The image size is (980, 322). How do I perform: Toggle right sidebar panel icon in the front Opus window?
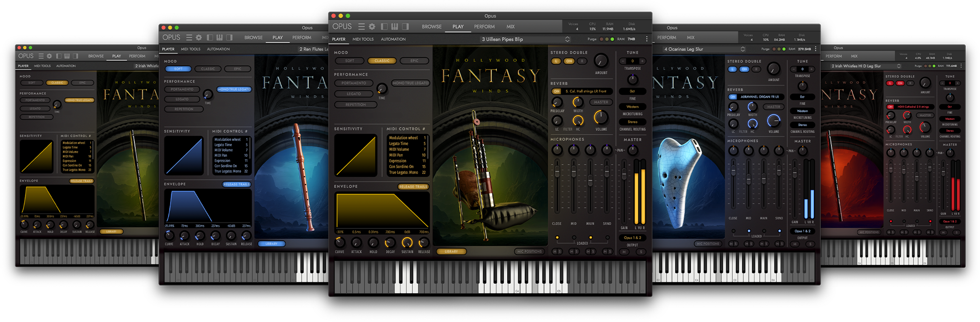[405, 26]
